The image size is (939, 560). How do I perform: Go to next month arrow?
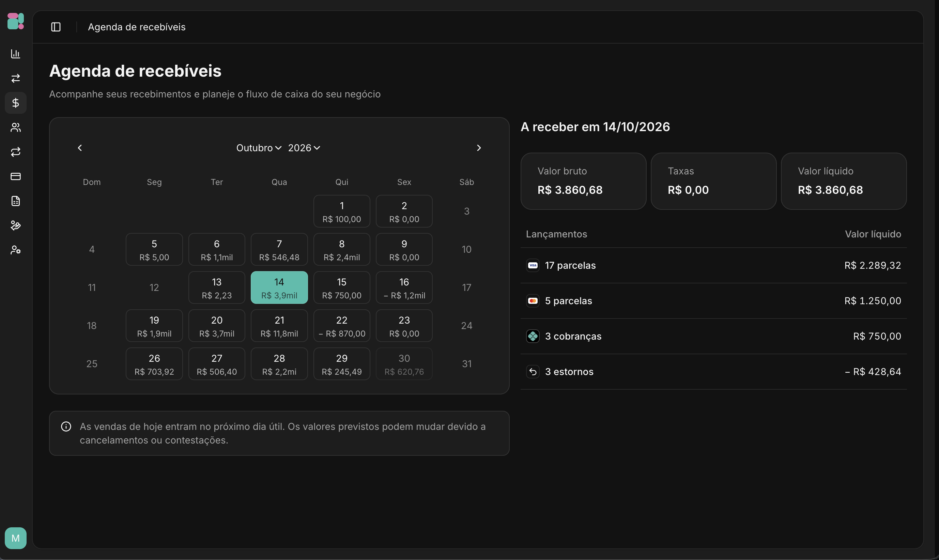click(479, 148)
